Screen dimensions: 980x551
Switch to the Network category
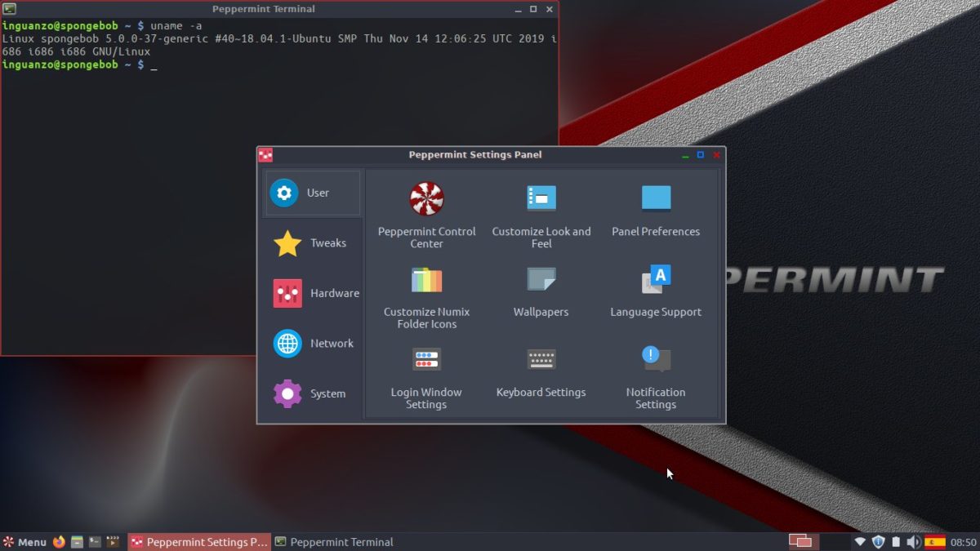314,344
